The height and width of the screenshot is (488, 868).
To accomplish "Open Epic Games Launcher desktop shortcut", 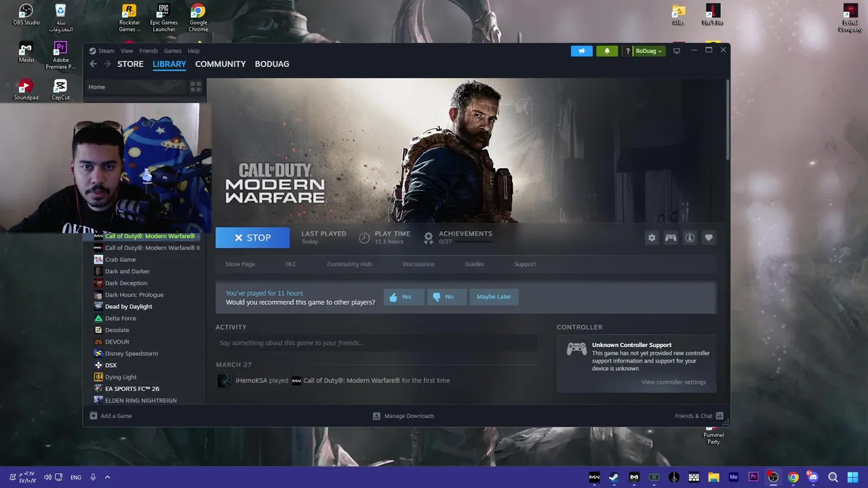I will pyautogui.click(x=163, y=18).
